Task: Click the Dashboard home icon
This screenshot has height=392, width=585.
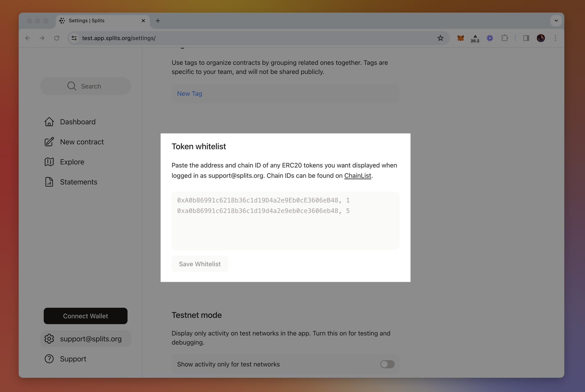Action: pos(49,122)
